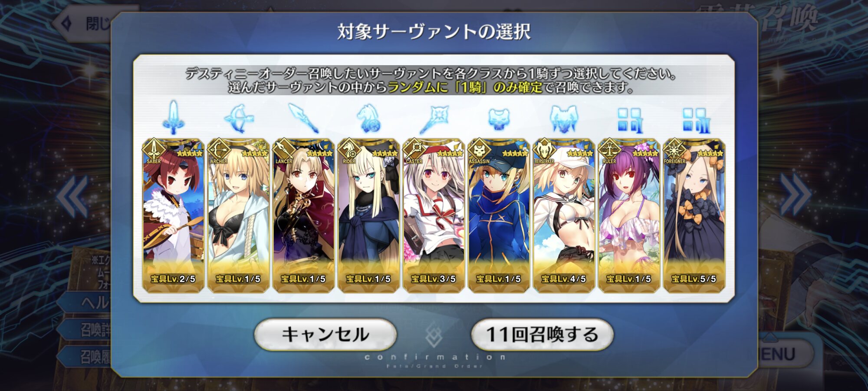Click the 11回召喚する summon button
The height and width of the screenshot is (391, 868).
tap(542, 335)
